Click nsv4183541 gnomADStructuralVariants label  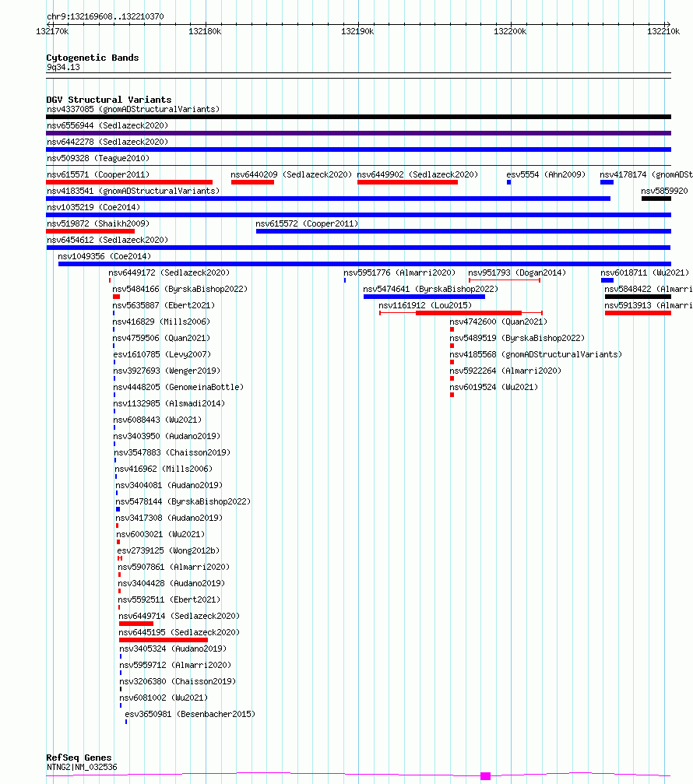[x=133, y=191]
